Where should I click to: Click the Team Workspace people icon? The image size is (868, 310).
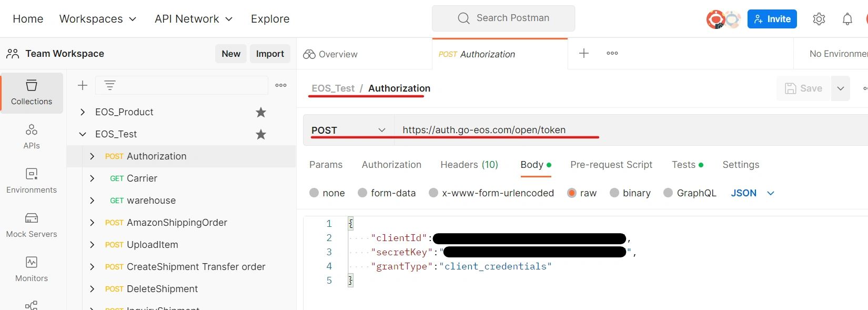click(x=13, y=54)
